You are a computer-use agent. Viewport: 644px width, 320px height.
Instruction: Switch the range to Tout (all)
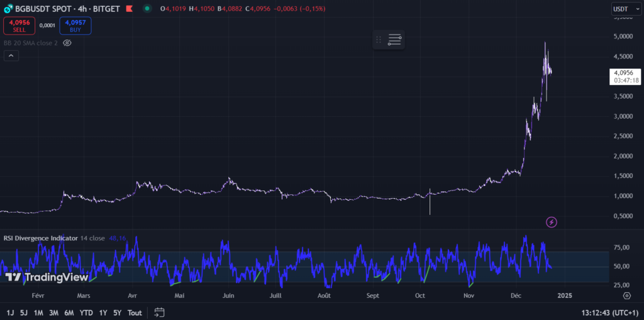point(135,312)
